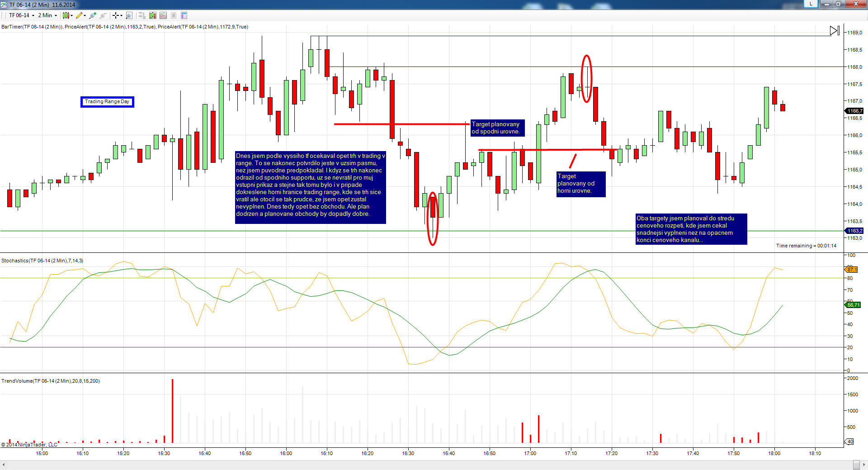Click the horizontal scrollbar thumb

(856, 465)
